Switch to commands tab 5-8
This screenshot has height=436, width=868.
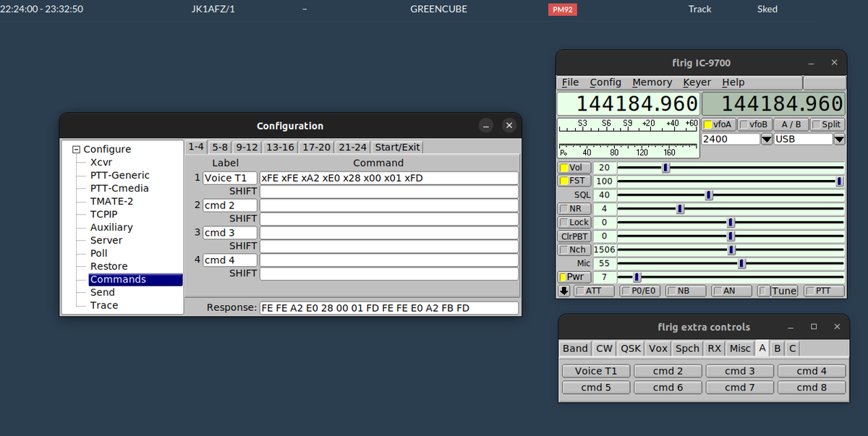(221, 147)
